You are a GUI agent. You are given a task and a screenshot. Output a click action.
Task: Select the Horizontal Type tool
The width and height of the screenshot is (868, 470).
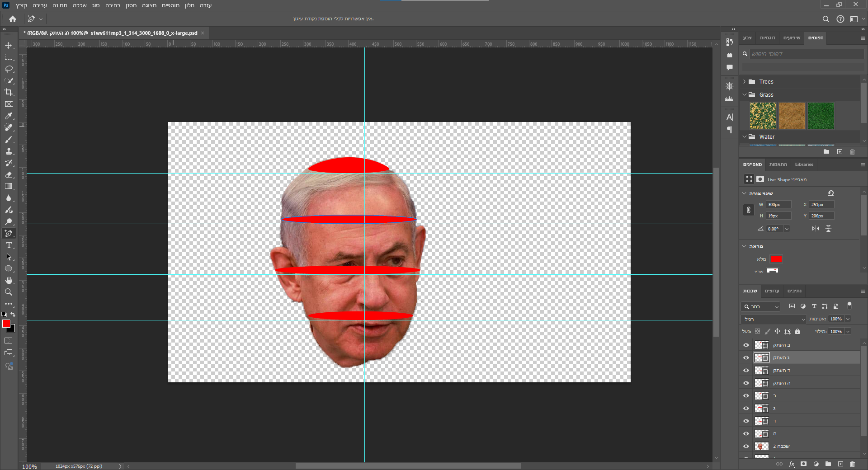pyautogui.click(x=9, y=245)
